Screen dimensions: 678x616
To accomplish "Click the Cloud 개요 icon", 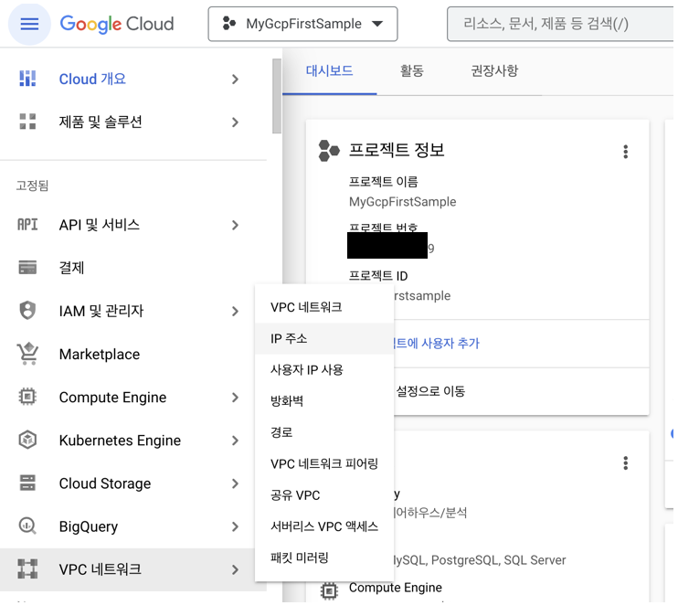I will 27,79.
